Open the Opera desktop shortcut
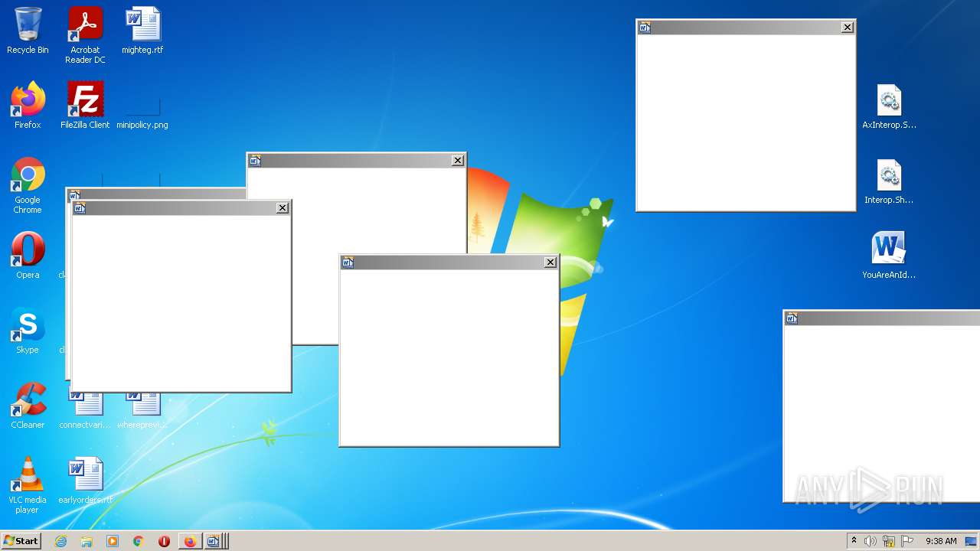Viewport: 980px width, 551px height. click(x=28, y=256)
